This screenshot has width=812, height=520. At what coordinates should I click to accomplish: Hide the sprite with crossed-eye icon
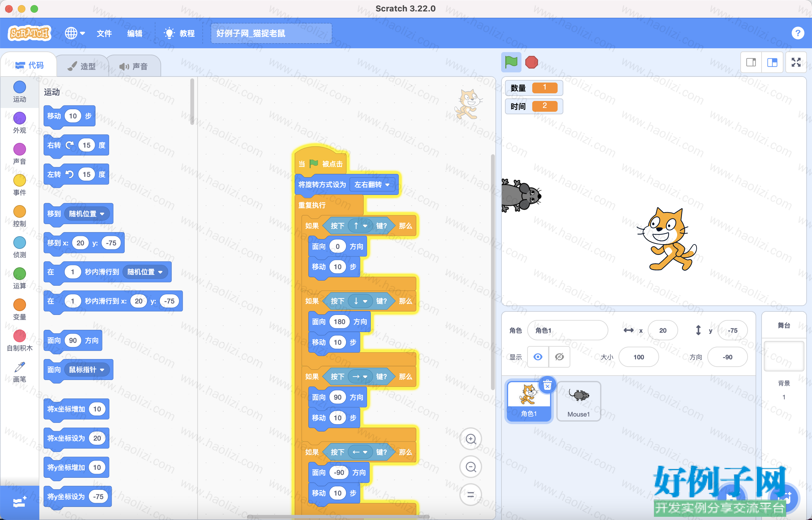pyautogui.click(x=559, y=357)
